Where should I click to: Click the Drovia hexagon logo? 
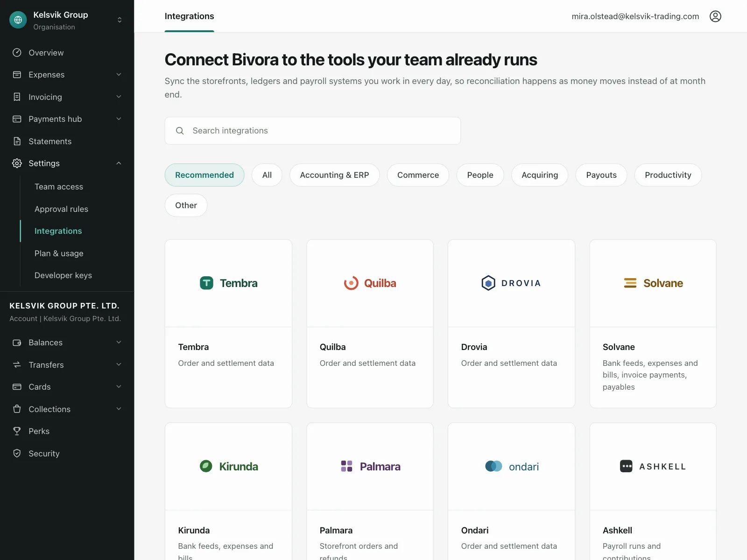pos(488,283)
